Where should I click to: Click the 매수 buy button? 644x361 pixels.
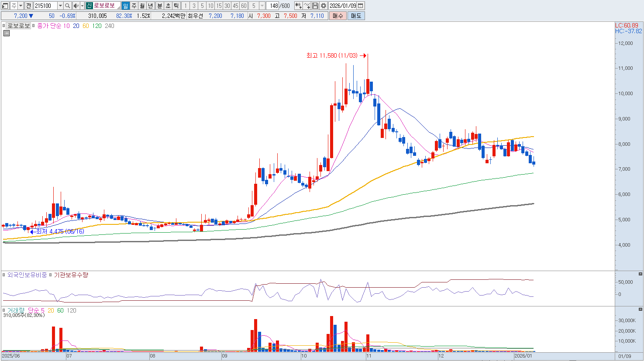(337, 16)
